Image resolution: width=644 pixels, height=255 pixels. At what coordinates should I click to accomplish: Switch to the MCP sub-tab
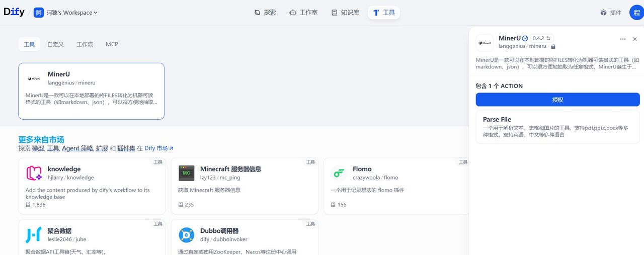pyautogui.click(x=112, y=44)
